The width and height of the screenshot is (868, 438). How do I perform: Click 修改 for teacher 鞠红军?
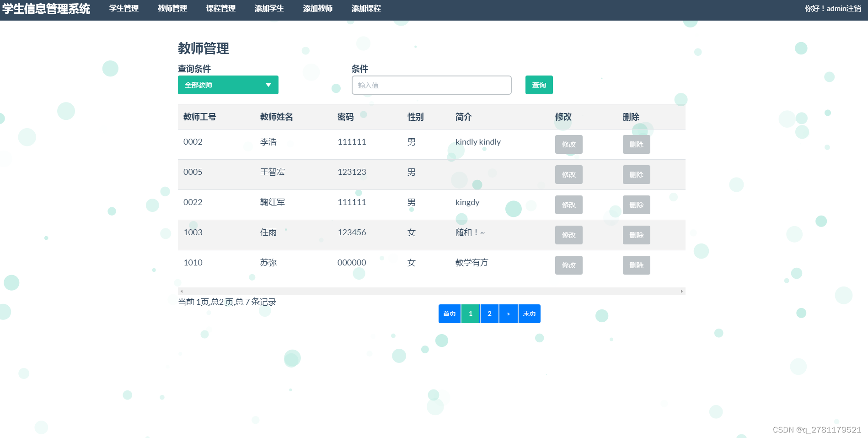point(569,205)
